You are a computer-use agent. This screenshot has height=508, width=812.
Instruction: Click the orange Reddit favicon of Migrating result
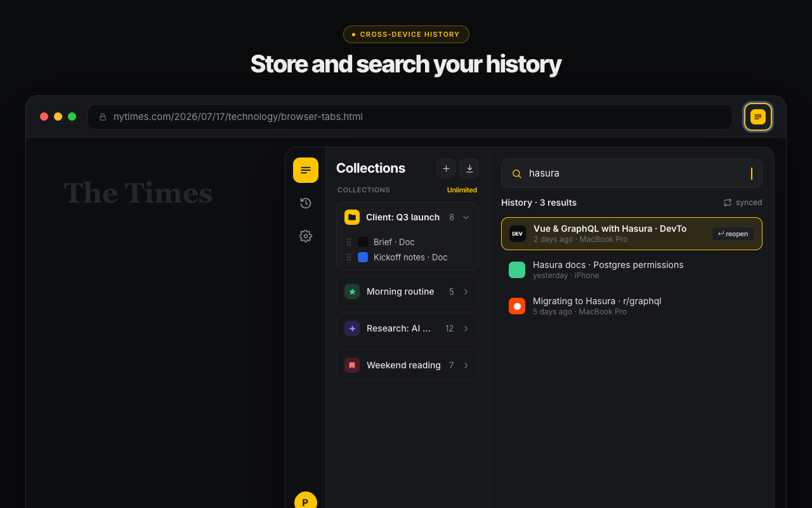[517, 306]
